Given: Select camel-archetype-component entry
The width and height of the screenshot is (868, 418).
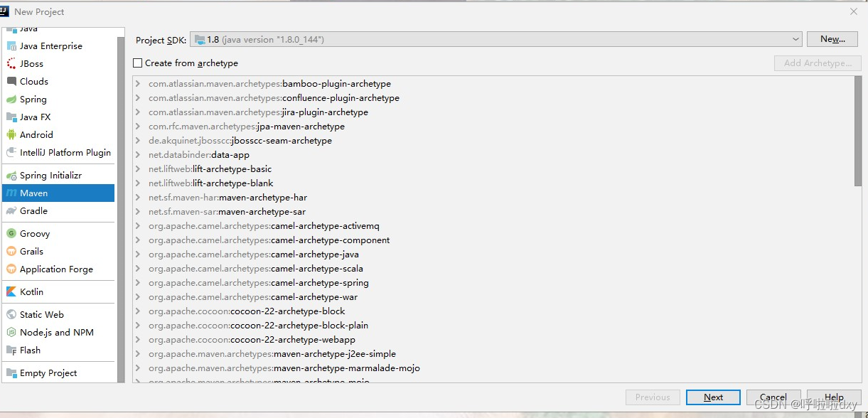Looking at the screenshot, I should click(269, 240).
